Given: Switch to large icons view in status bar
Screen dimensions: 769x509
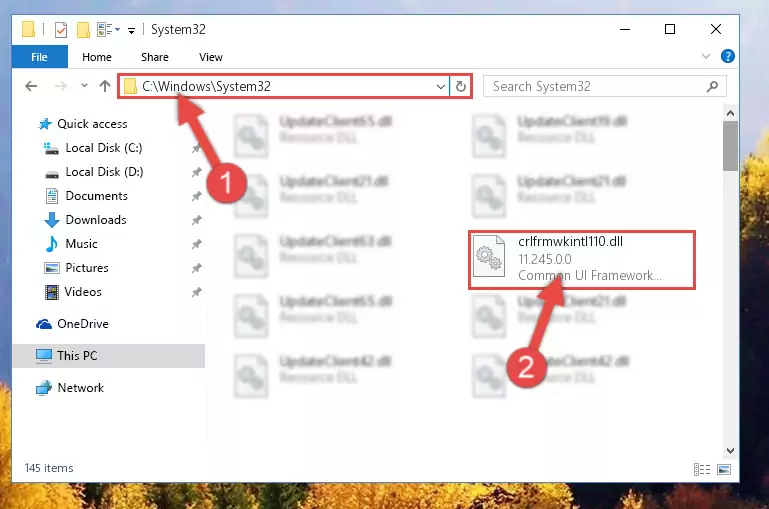Looking at the screenshot, I should [724, 469].
